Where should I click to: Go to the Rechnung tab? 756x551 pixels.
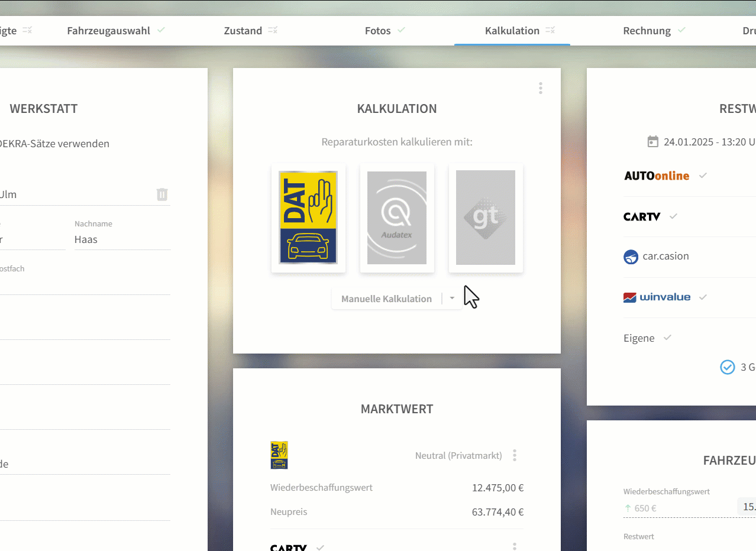647,31
